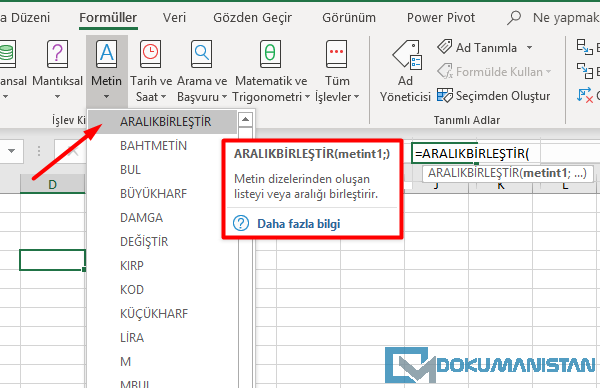Expand the Ad Tanımla dropdown arrow
This screenshot has height=388, width=600.
(x=530, y=47)
